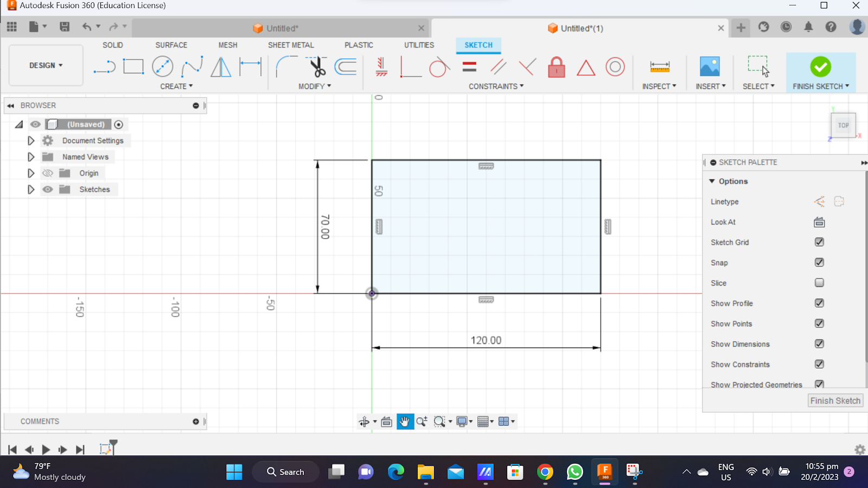868x488 pixels.
Task: Apply the Midpoint triangle constraint
Action: click(x=586, y=67)
